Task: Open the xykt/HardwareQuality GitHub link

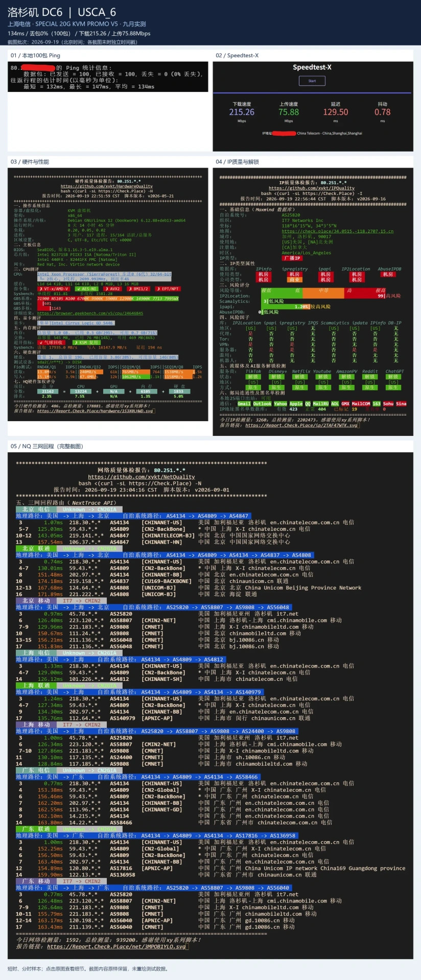Action: (107, 186)
